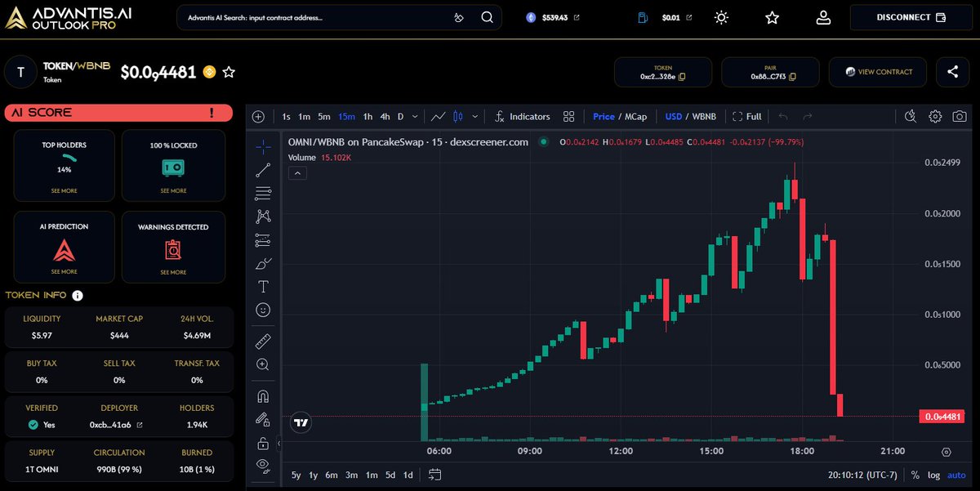Open the chart layout grid icon
This screenshot has height=491, width=980.
pos(569,117)
